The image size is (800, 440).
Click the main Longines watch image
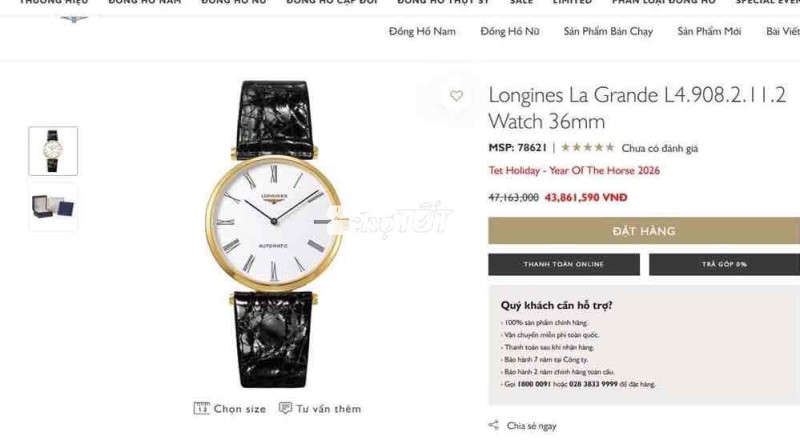[274, 234]
